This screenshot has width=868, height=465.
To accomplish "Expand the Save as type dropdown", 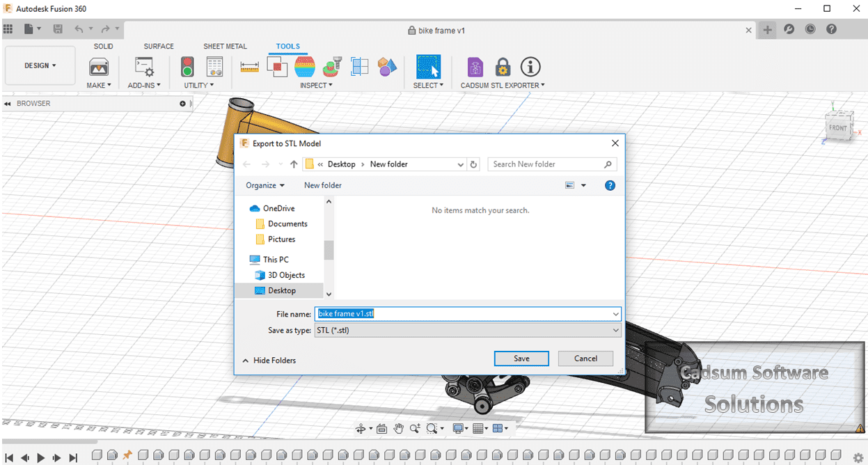I will click(x=616, y=330).
